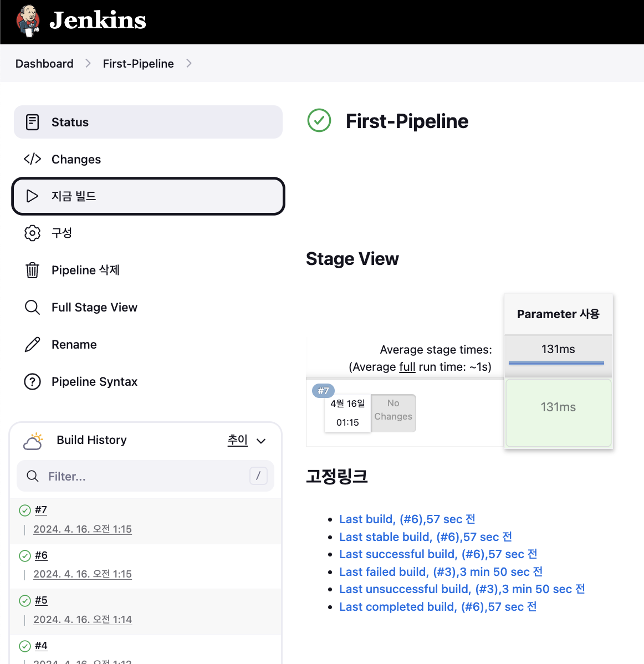The width and height of the screenshot is (644, 664).
Task: Click success status icon of build #6
Action: (x=25, y=555)
